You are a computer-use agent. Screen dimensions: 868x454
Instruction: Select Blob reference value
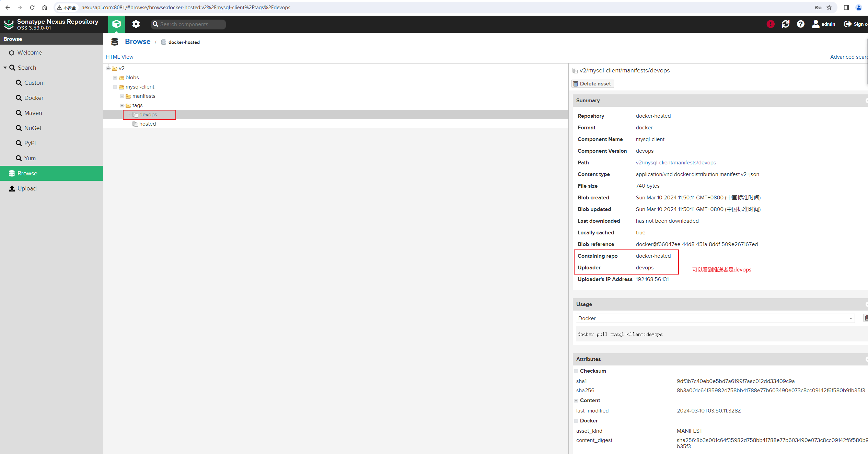697,244
